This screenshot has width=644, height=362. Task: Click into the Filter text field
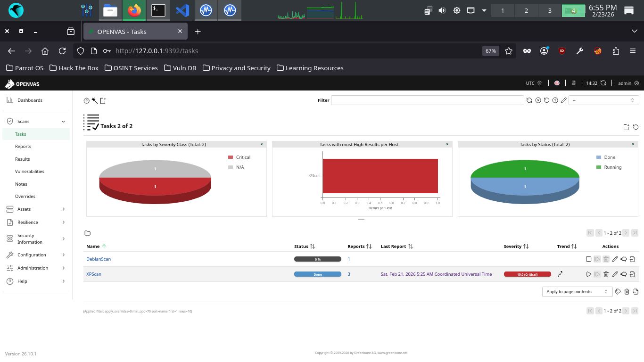[427, 100]
